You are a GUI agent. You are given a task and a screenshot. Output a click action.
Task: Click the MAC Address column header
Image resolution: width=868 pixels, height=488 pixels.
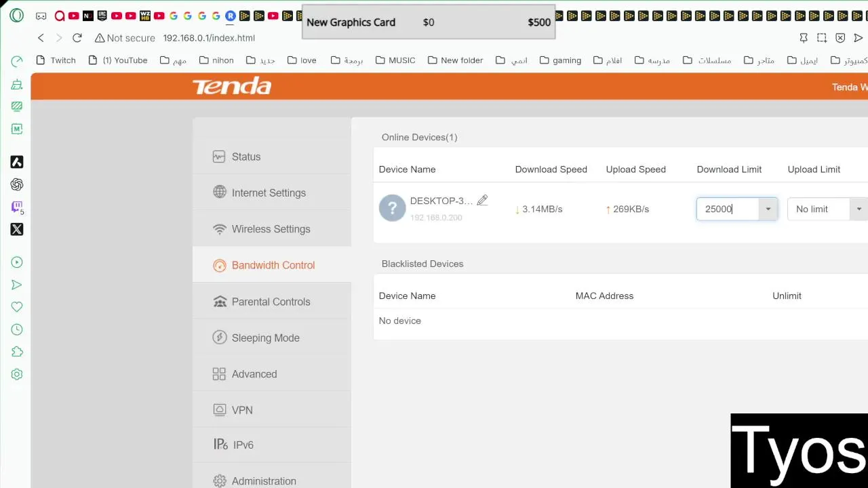[604, 296]
